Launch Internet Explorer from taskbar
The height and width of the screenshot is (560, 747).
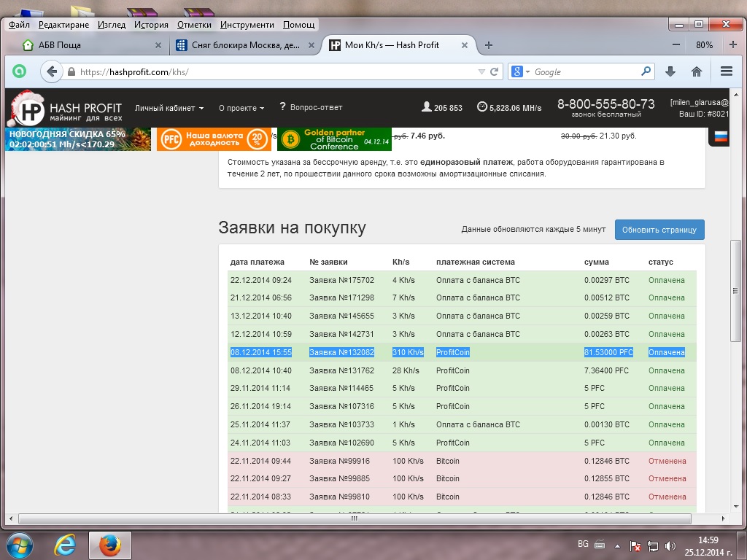[65, 545]
